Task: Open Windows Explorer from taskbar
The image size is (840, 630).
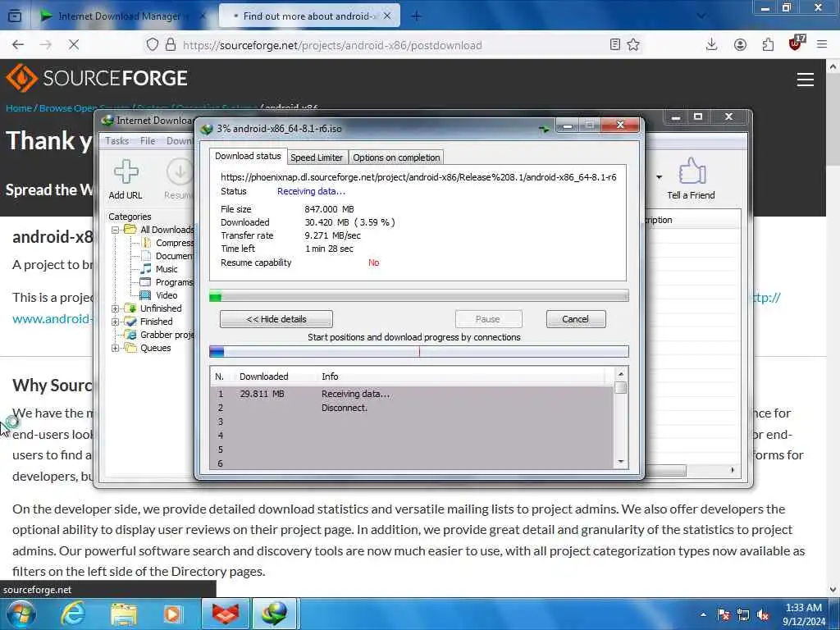Action: [124, 614]
